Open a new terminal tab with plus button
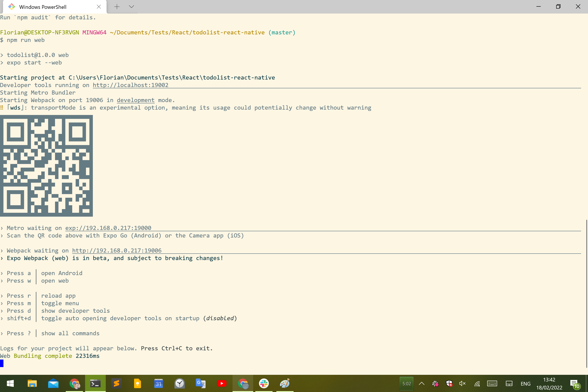The height and width of the screenshot is (392, 588). pos(117,7)
